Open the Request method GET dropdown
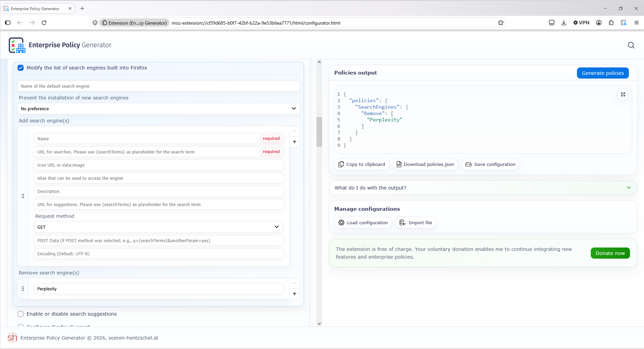The image size is (644, 349). pos(158,227)
